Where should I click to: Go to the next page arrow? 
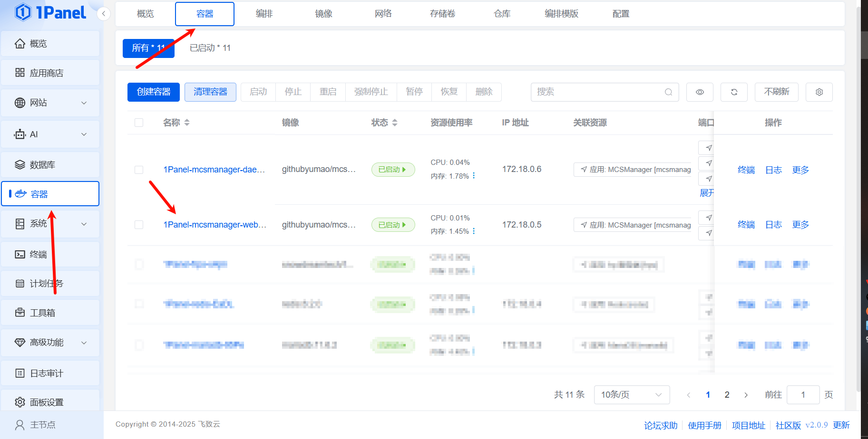tap(746, 395)
